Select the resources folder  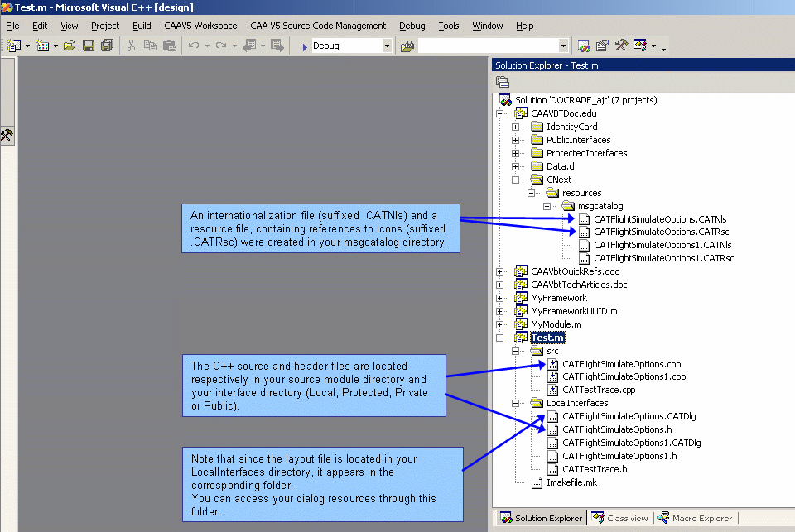coord(581,193)
